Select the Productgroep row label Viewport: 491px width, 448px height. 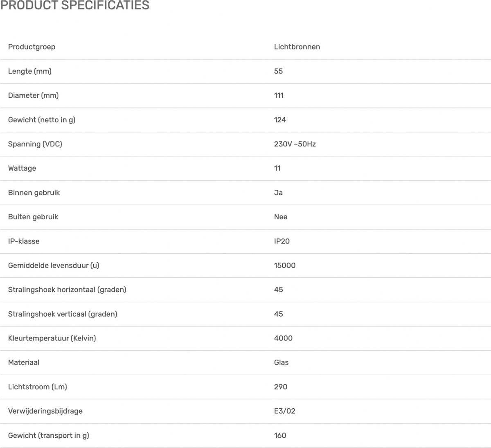click(x=32, y=47)
